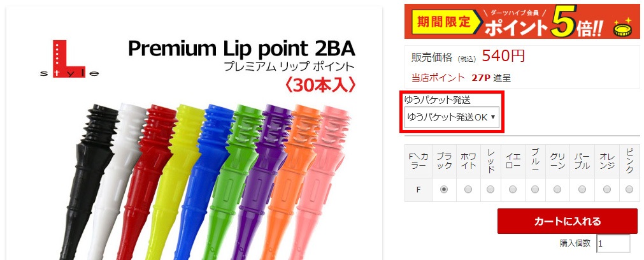644x260 pixels.
Task: Choose the レッド radio option
Action: pyautogui.click(x=490, y=189)
